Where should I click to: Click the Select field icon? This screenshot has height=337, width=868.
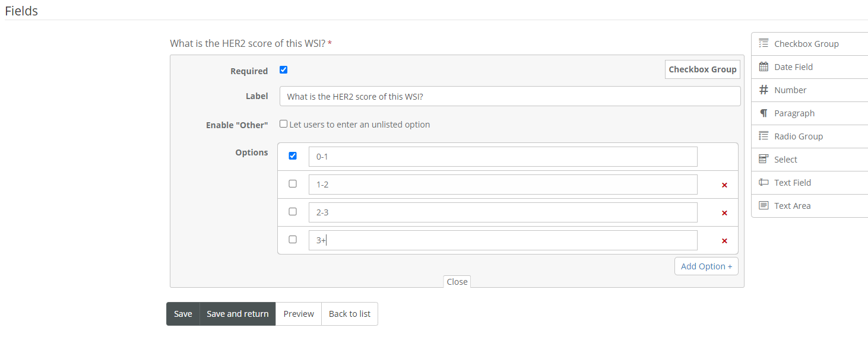coord(764,160)
